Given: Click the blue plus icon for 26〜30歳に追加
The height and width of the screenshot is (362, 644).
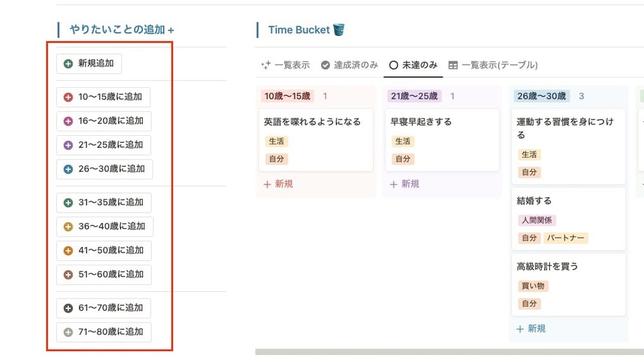Looking at the screenshot, I should pyautogui.click(x=69, y=169).
